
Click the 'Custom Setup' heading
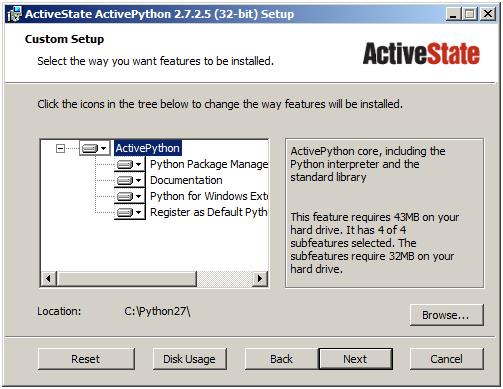click(x=64, y=39)
